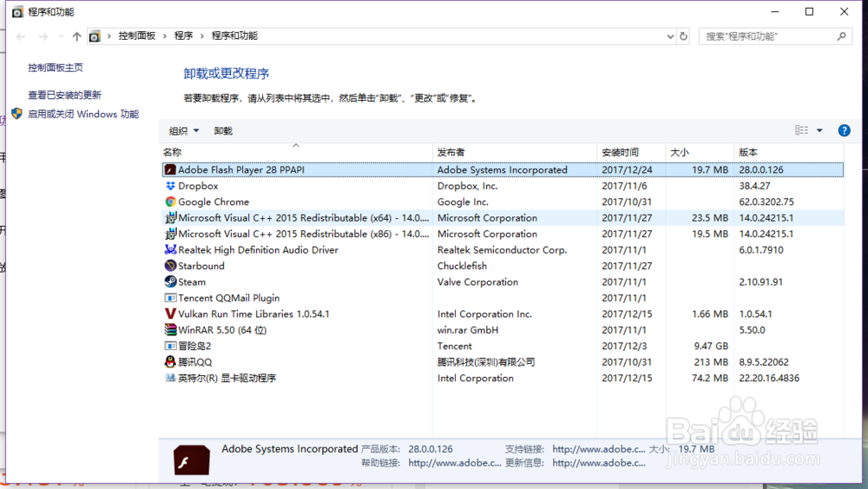Select the 腾讯QQ penguin icon
868x489 pixels.
pos(170,362)
